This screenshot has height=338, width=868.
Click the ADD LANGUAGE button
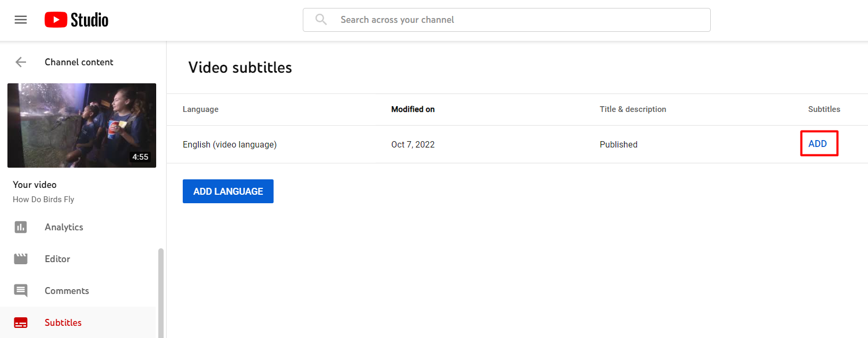[228, 191]
